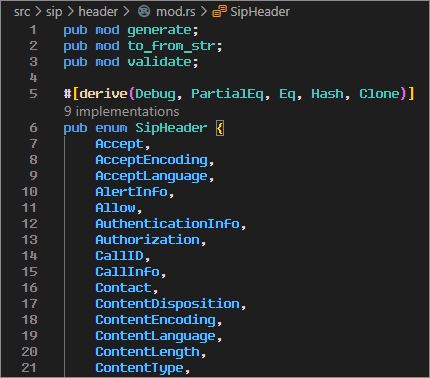
Task: Select SipHeader symbol in breadcrumb
Action: [x=260, y=12]
